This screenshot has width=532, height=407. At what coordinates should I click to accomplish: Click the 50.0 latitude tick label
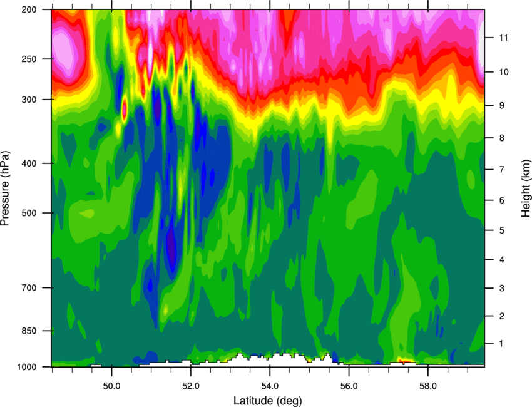pos(111,386)
